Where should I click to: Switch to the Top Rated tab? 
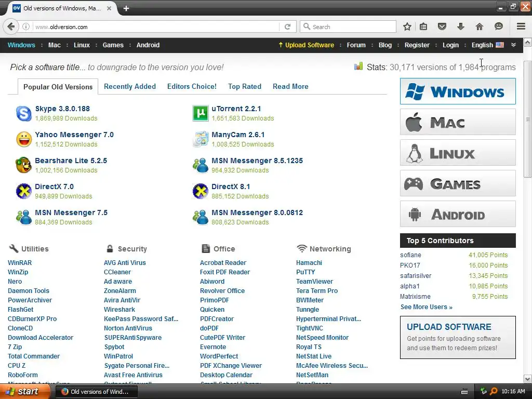point(245,87)
